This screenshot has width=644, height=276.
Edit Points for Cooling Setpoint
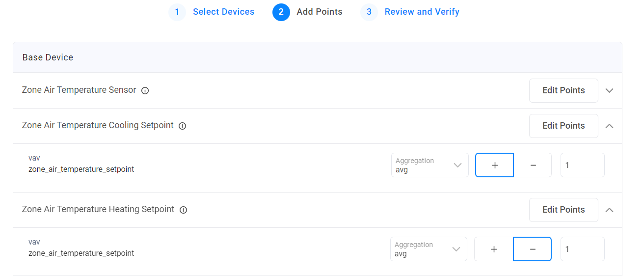pos(563,126)
